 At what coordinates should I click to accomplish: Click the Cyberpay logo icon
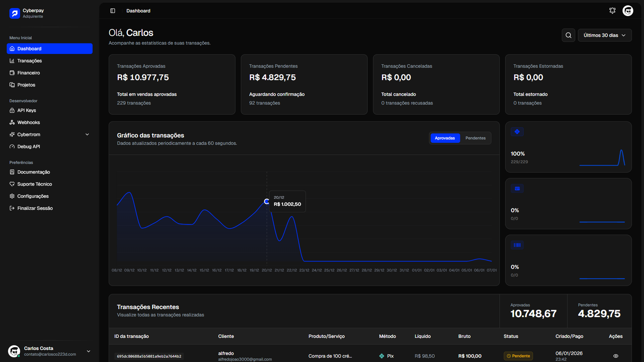click(15, 13)
